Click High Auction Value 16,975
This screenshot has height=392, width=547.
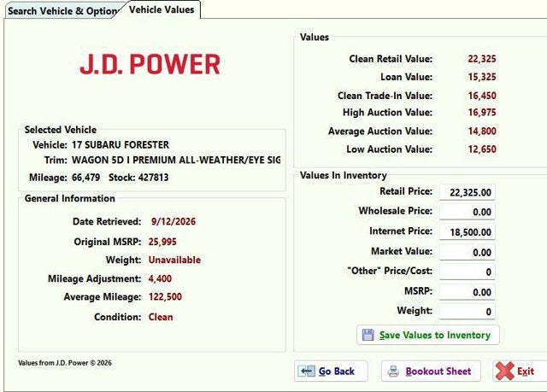(x=482, y=113)
